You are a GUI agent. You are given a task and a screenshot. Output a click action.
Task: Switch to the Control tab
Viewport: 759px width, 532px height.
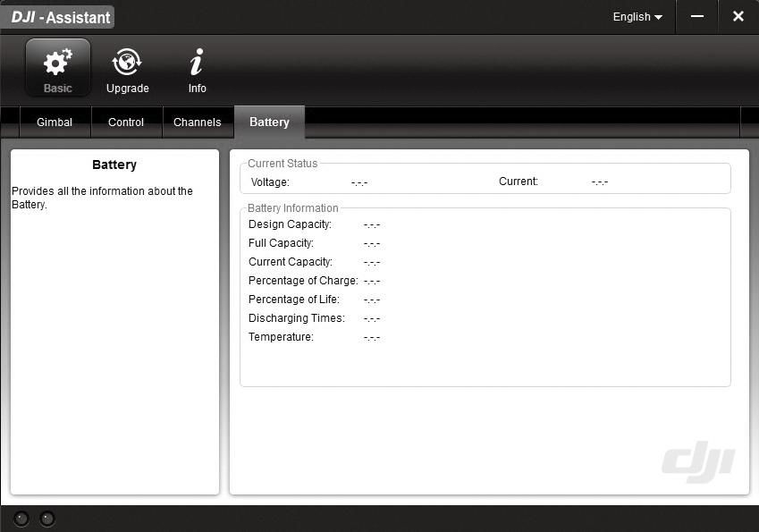point(126,122)
